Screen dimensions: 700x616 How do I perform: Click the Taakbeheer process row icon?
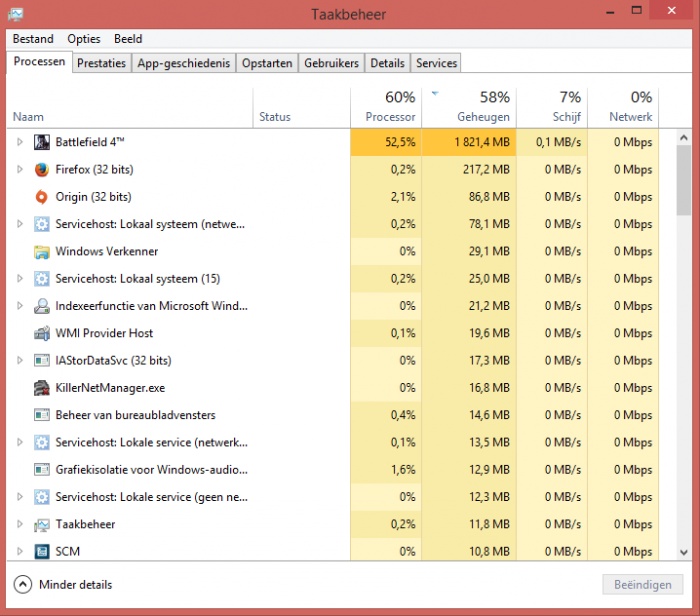(42, 524)
